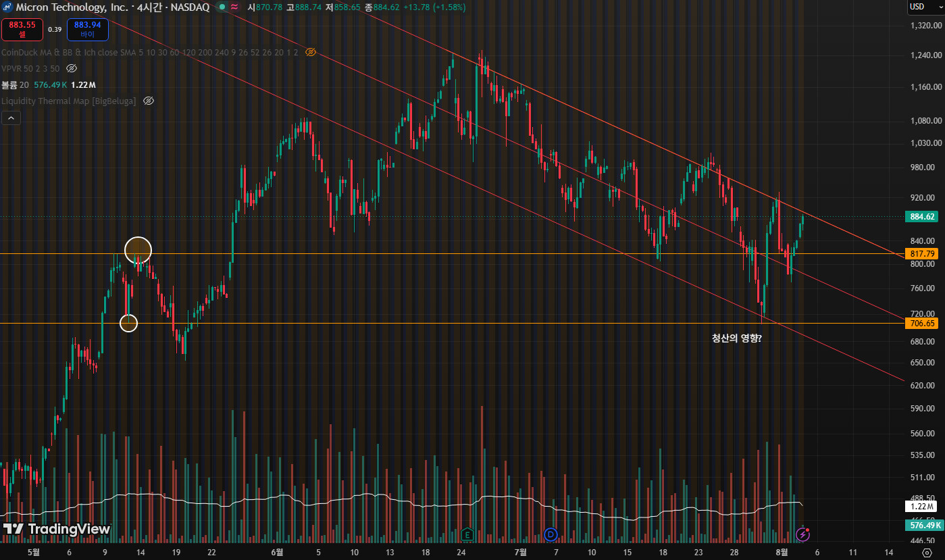
Task: Click the TradingView logo
Action: [57, 529]
